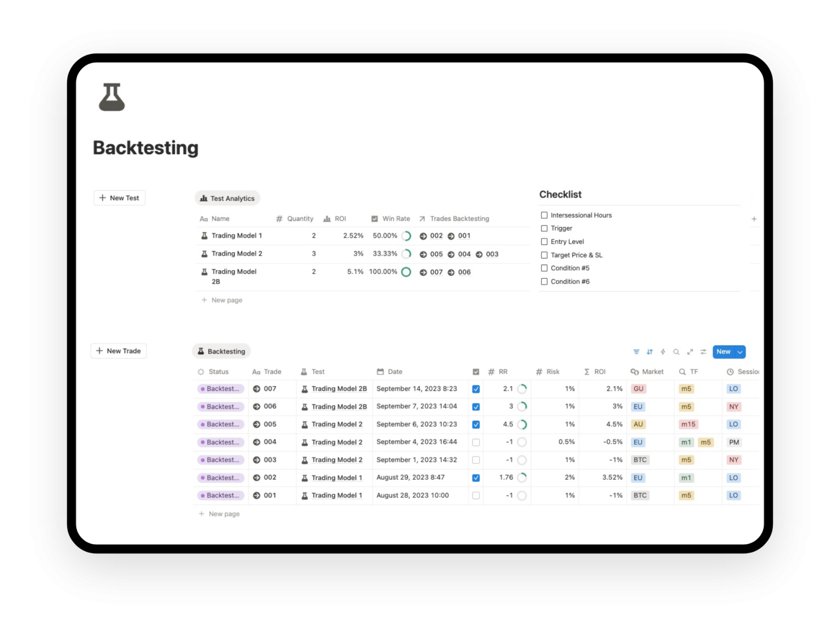Click the sort arrows icon
The image size is (840, 634).
[x=650, y=352]
